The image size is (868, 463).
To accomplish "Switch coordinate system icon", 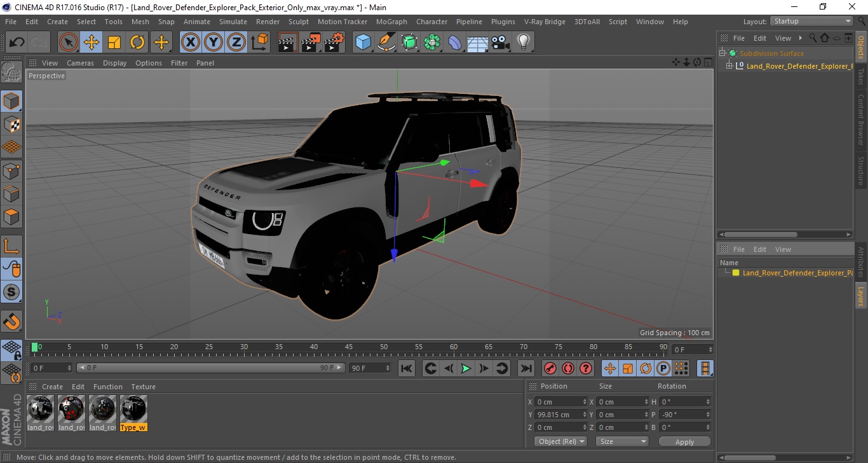I will (259, 43).
